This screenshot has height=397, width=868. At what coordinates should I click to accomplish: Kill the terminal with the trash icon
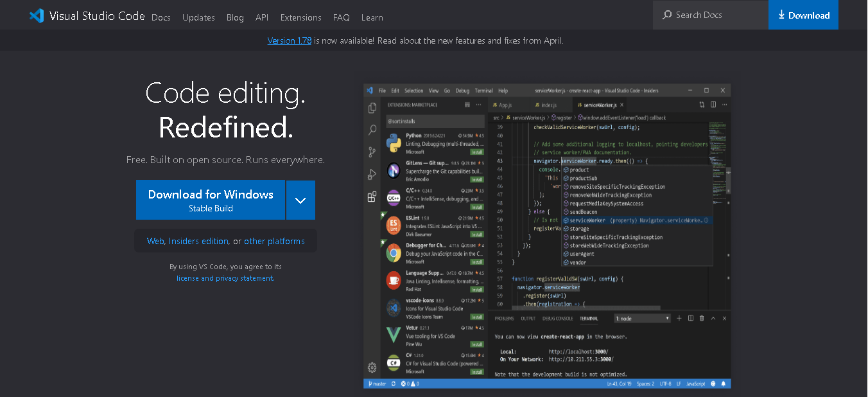click(702, 318)
